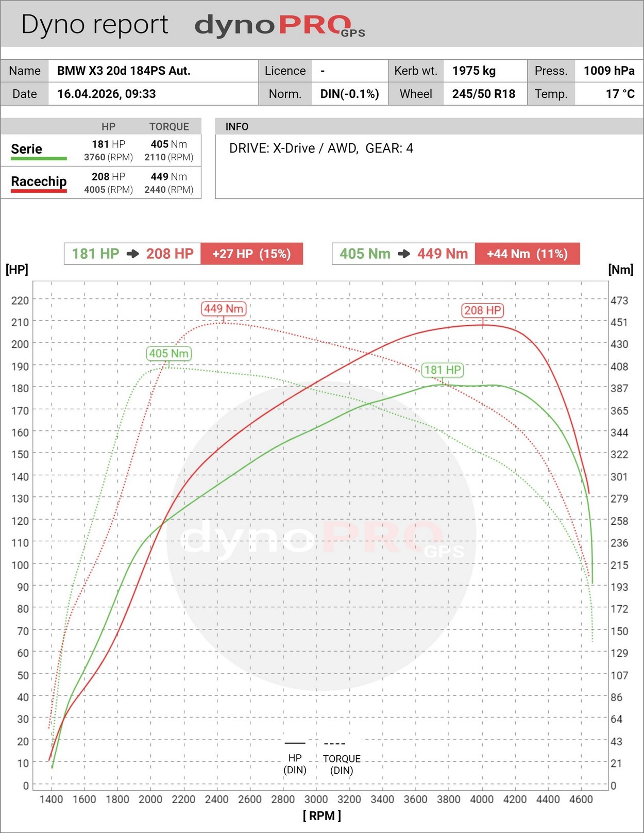Click the 473 tick on the Nm axis
644x833 pixels.
click(619, 301)
